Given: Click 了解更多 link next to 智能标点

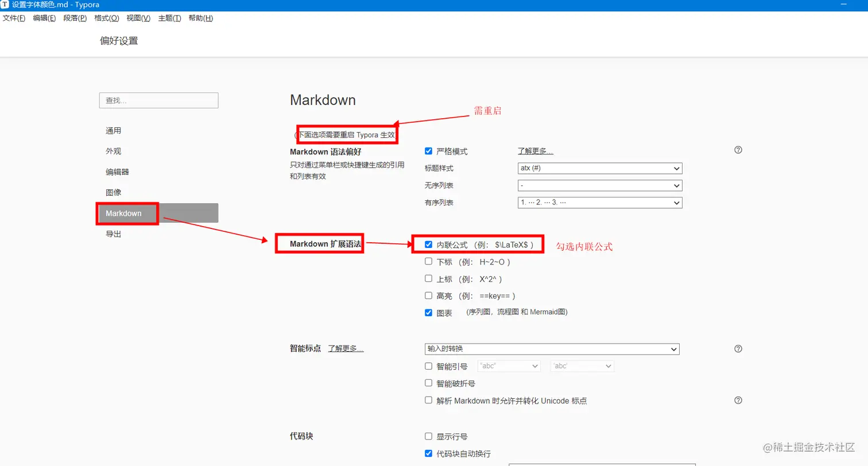Looking at the screenshot, I should click(x=346, y=348).
